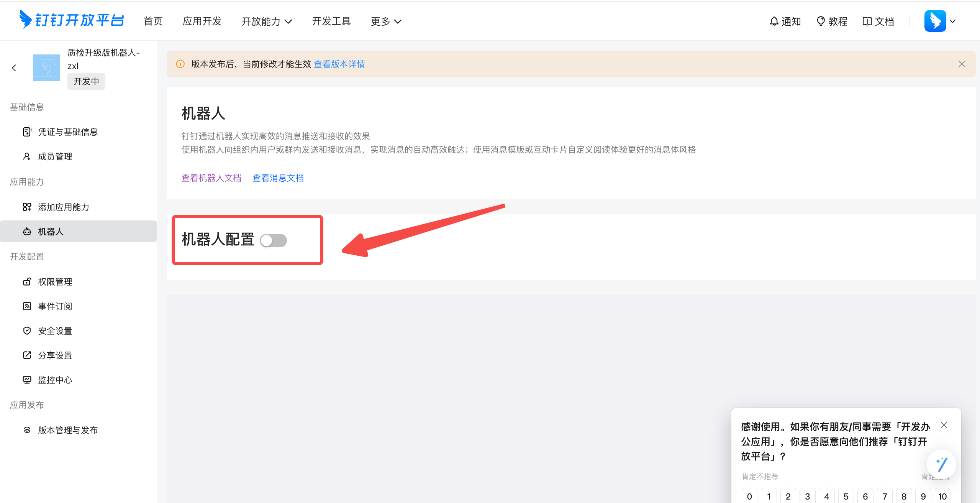The width and height of the screenshot is (980, 503).
Task: Open the 首页 home menu
Action: pyautogui.click(x=153, y=21)
